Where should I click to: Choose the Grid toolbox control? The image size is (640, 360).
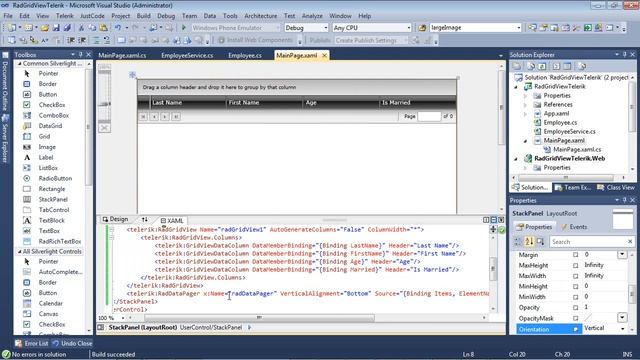click(x=44, y=136)
